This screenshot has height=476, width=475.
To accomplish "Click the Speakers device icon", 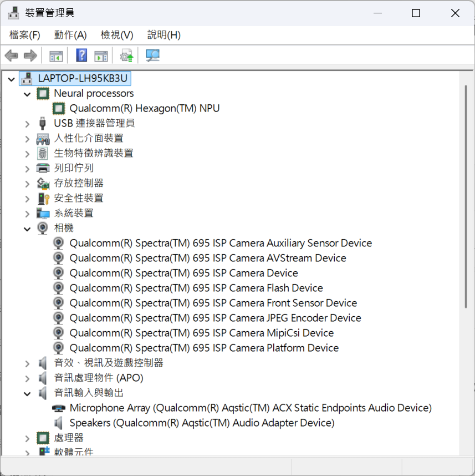I will pyautogui.click(x=58, y=423).
